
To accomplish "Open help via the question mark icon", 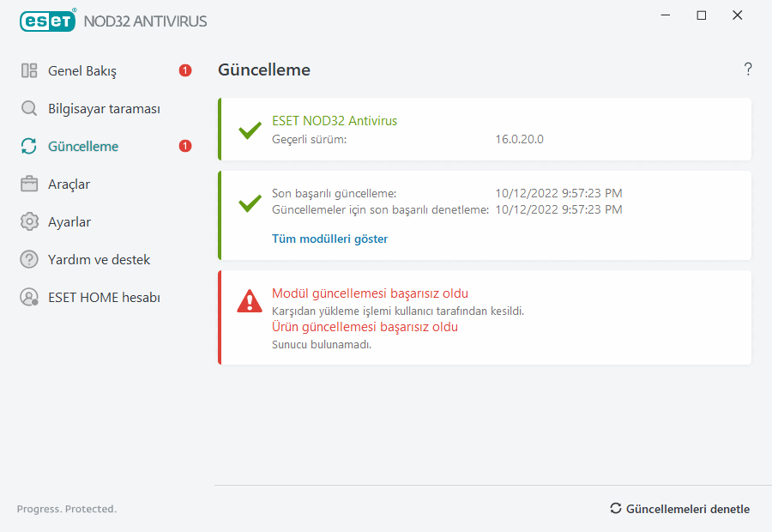I will pyautogui.click(x=748, y=70).
